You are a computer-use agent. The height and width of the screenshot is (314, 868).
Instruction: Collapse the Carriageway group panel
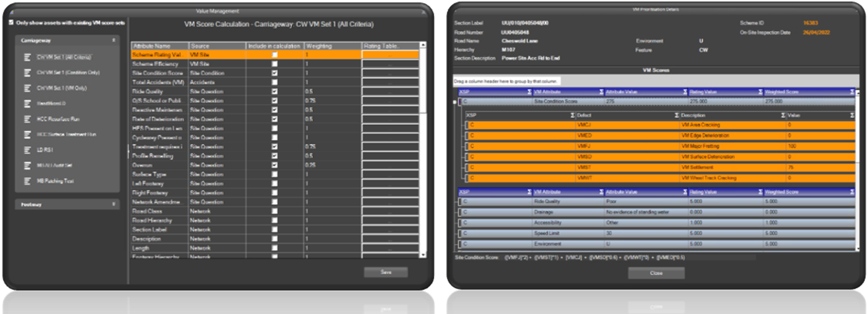tap(114, 40)
